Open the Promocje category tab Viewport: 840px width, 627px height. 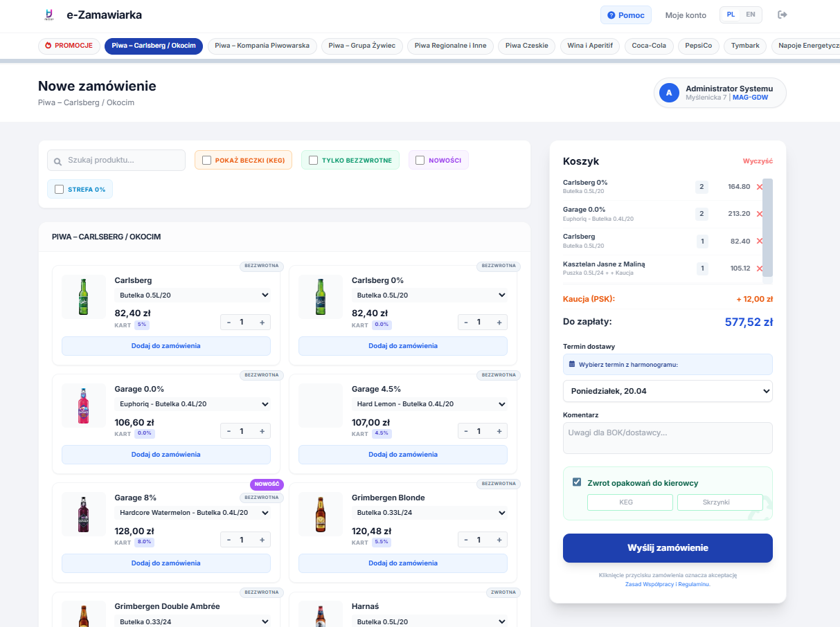point(68,46)
